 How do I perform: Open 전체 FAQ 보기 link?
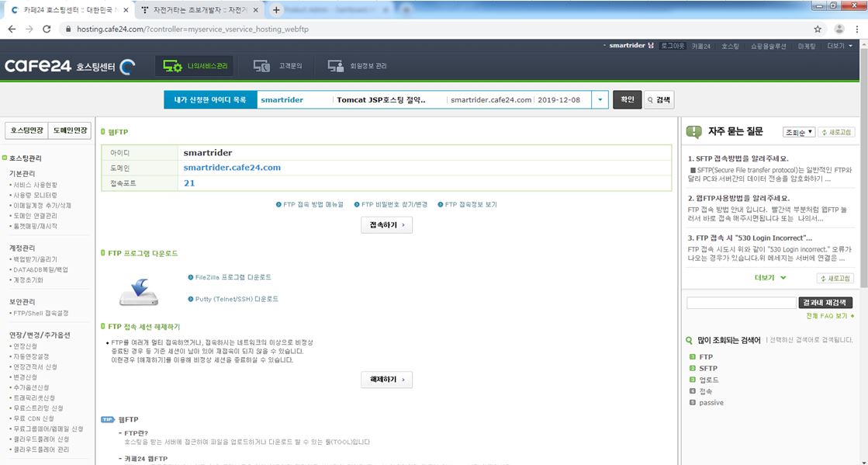[830, 316]
